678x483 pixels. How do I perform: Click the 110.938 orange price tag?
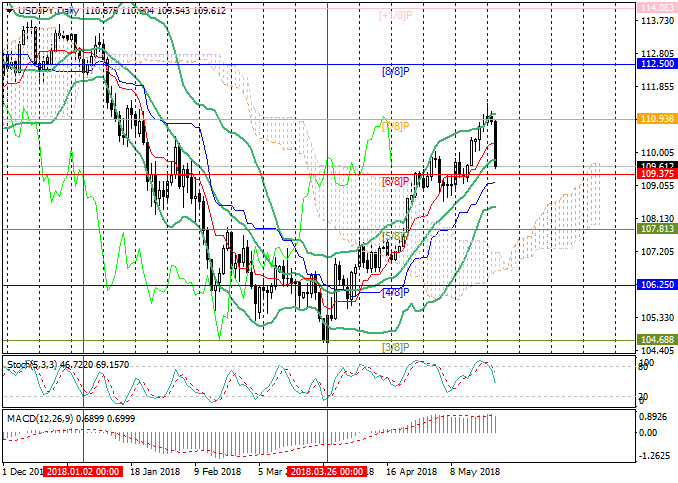coord(656,118)
